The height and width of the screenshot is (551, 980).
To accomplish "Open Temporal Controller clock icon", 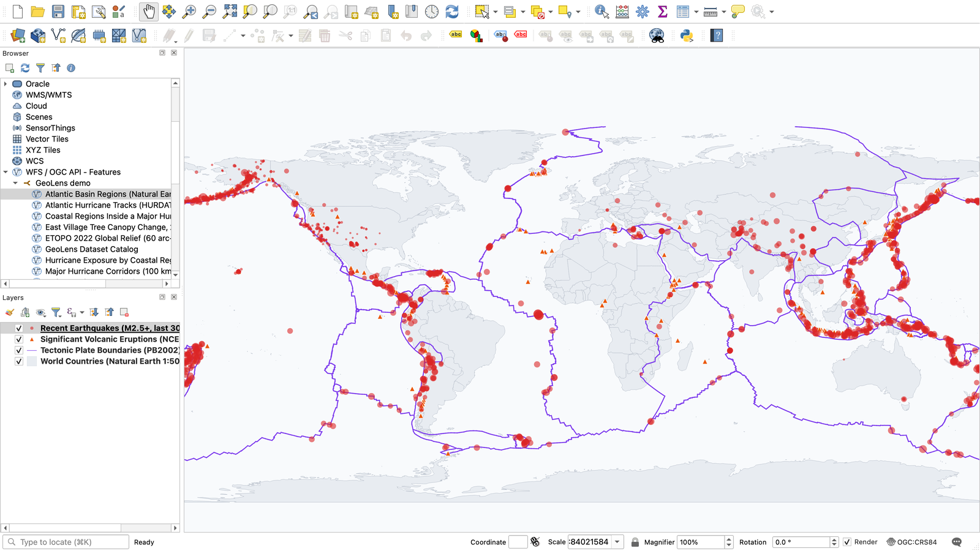I will point(432,11).
